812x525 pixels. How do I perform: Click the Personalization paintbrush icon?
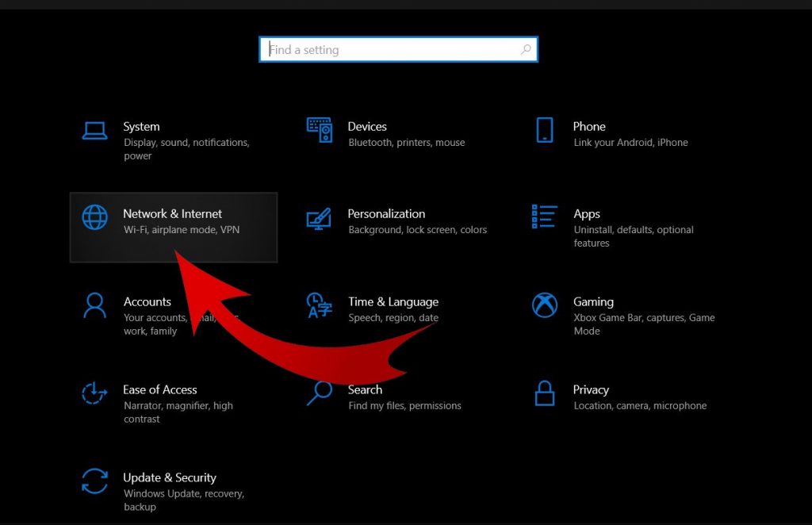point(319,219)
